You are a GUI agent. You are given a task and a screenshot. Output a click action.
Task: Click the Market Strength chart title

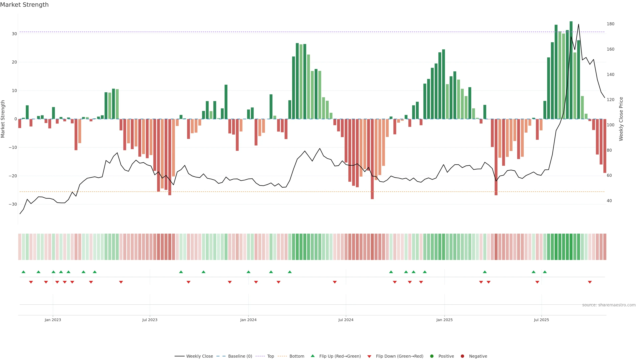click(x=24, y=5)
